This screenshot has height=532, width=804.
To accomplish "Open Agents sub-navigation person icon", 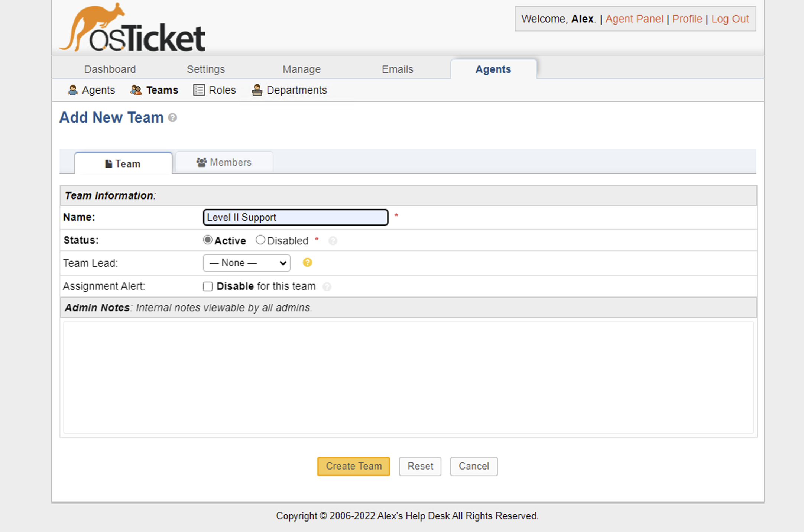I will [73, 90].
